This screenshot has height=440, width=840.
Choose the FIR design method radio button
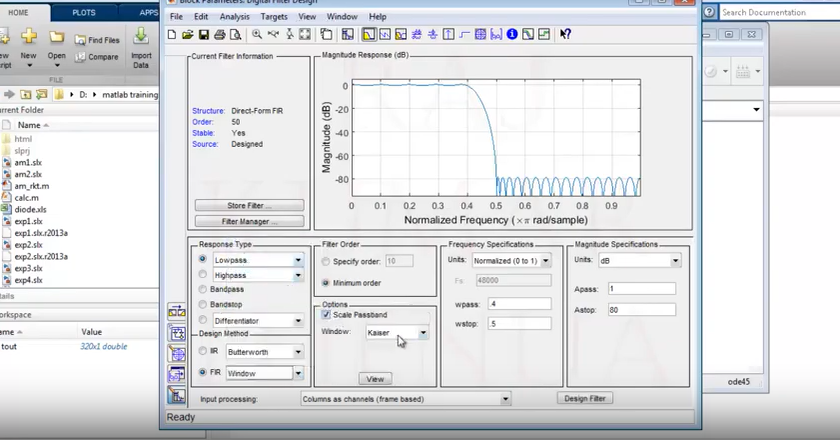(202, 372)
